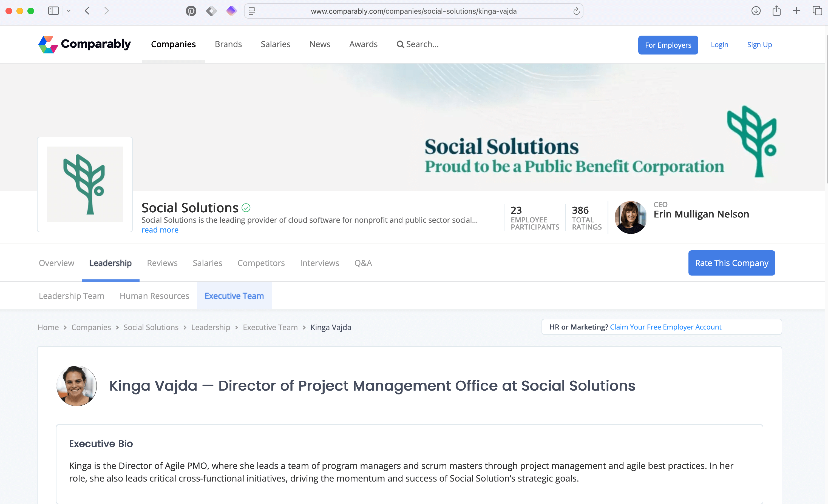The width and height of the screenshot is (828, 504).
Task: Click the Share icon in toolbar
Action: point(776,11)
